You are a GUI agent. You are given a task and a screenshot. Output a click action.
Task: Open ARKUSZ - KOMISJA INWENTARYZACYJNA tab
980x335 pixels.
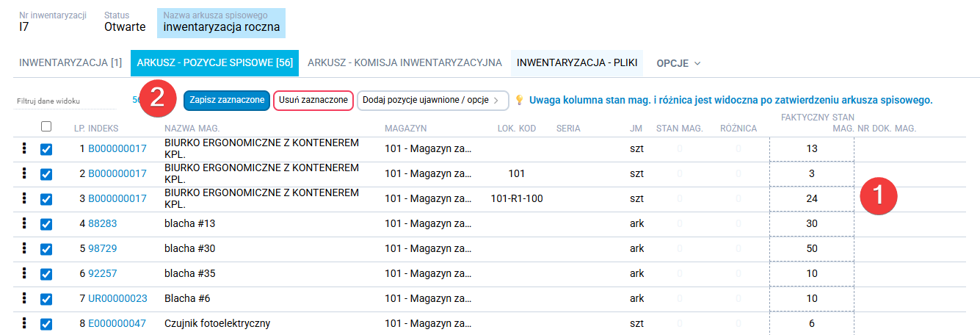pyautogui.click(x=404, y=63)
